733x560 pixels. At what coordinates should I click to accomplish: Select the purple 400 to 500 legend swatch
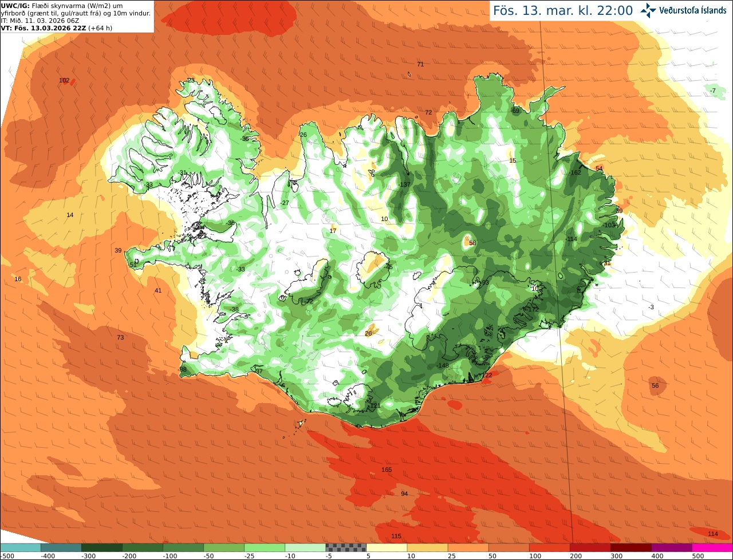[x=672, y=547]
